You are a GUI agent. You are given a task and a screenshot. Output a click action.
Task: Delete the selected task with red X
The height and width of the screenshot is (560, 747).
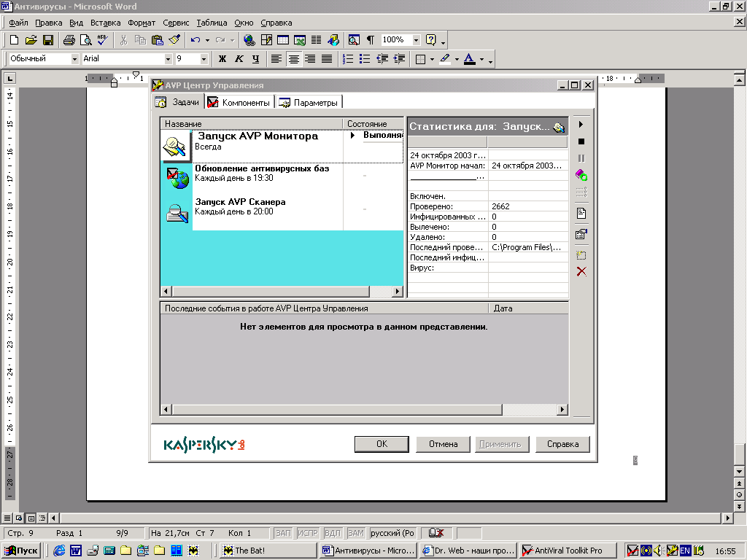tap(581, 272)
